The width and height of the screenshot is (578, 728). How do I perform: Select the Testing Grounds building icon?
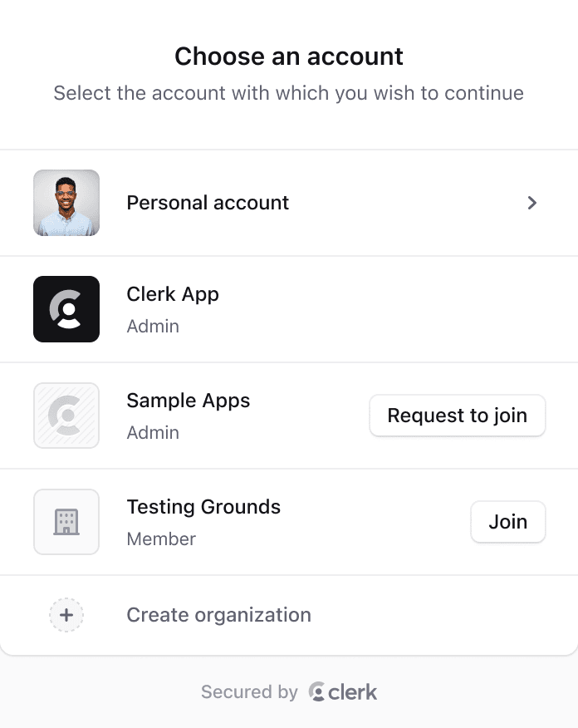tap(66, 522)
